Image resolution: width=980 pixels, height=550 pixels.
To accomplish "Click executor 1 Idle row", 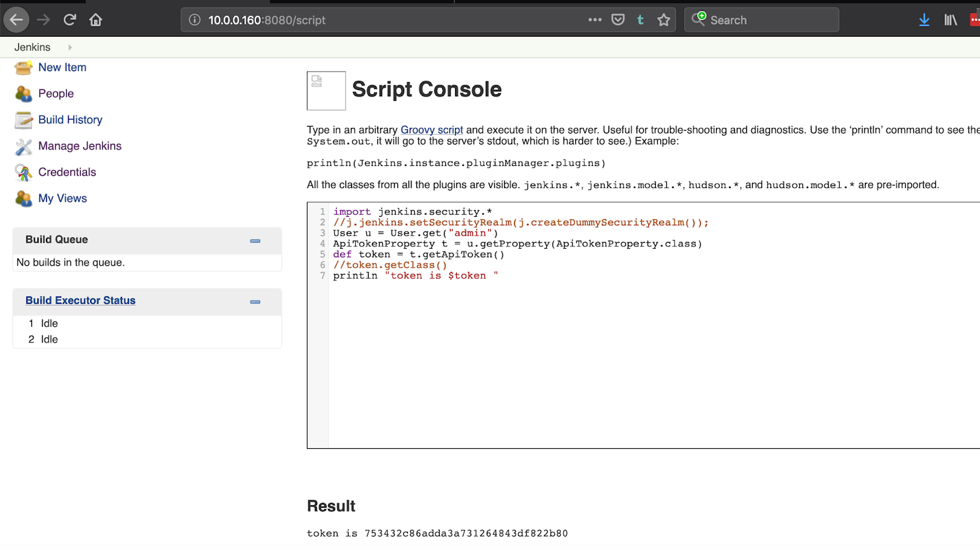I will 147,323.
